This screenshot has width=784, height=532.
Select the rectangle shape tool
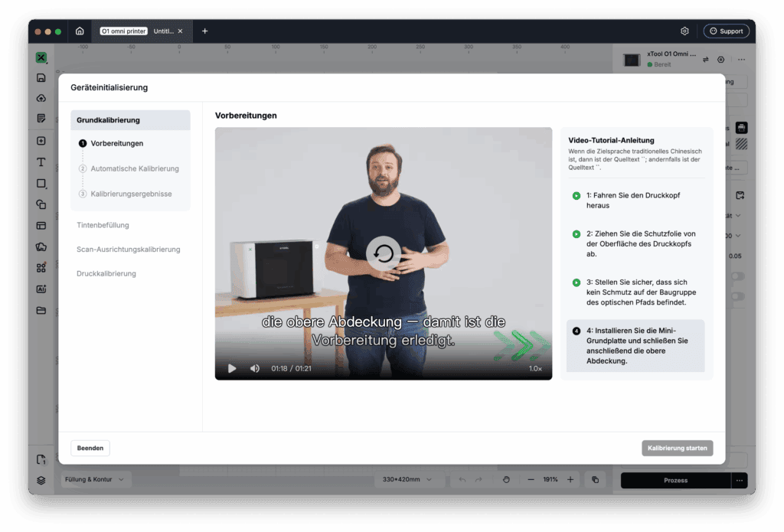(x=41, y=184)
